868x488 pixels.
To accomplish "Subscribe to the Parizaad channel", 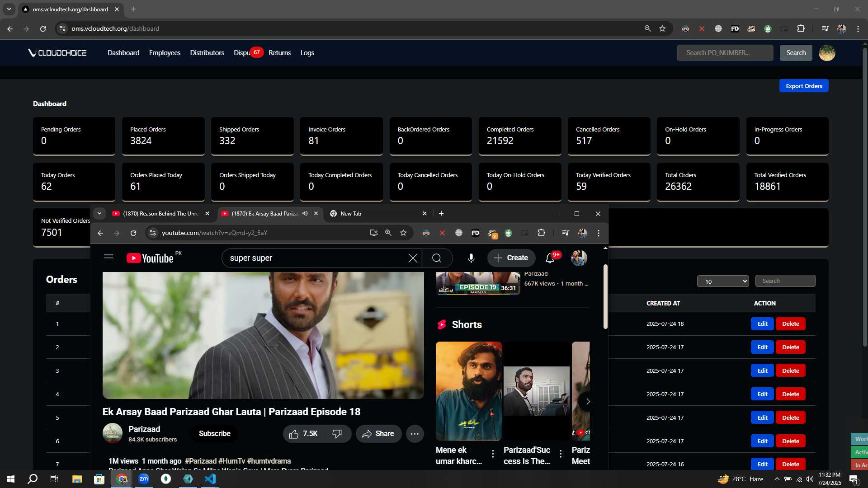I will (x=215, y=434).
